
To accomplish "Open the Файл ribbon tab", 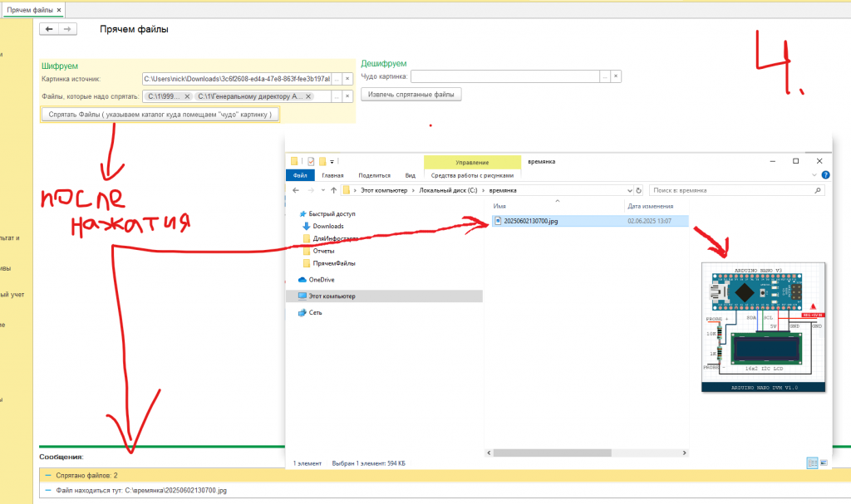I will 300,175.
